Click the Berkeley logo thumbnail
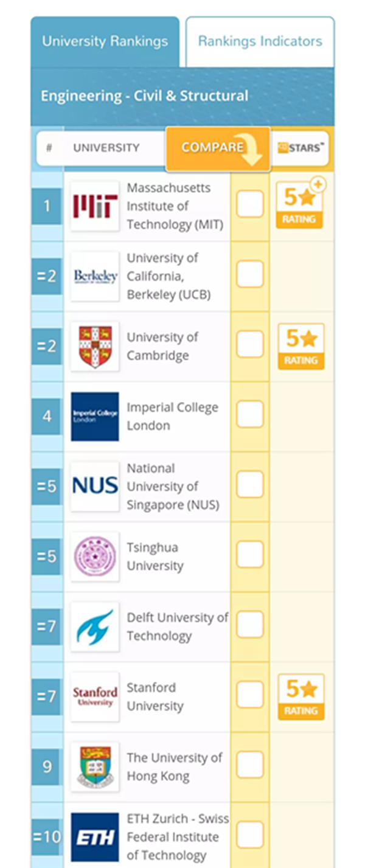Image resolution: width=365 pixels, height=868 pixels. coord(95,276)
